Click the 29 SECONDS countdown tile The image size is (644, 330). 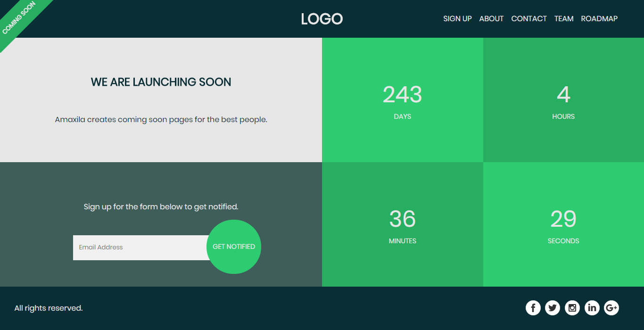pos(563,224)
